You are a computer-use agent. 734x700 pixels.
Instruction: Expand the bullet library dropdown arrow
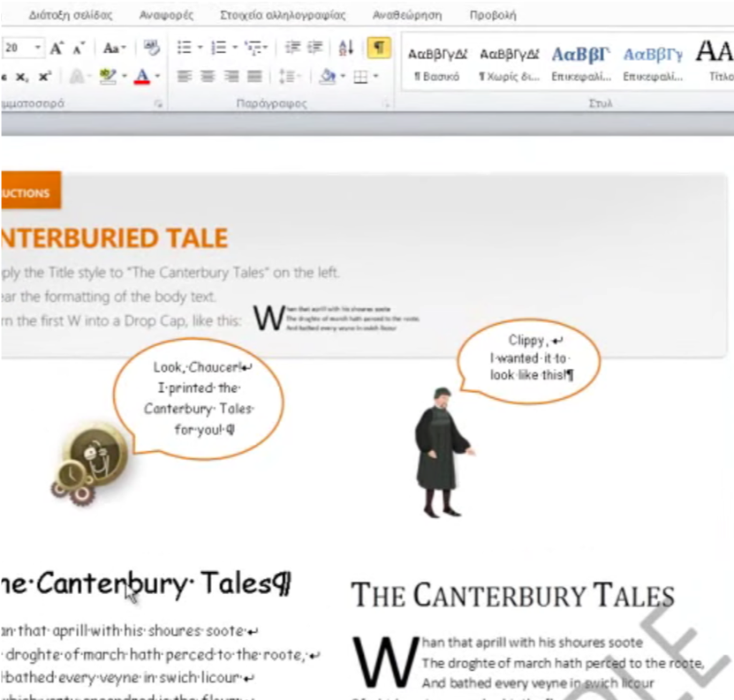(x=201, y=48)
